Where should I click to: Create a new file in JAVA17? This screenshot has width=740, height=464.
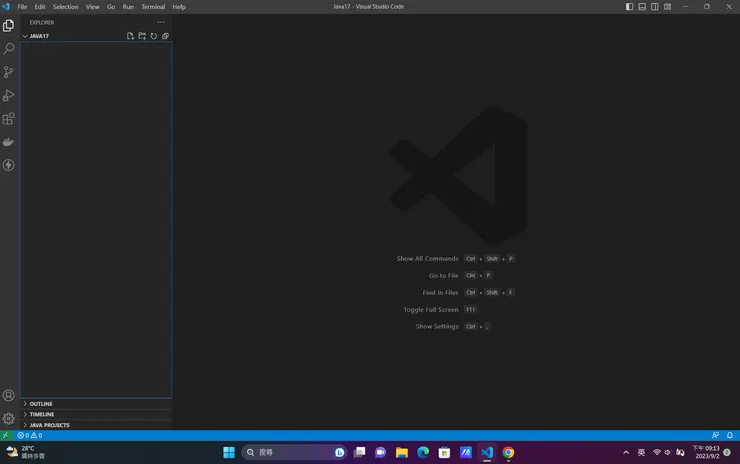click(x=130, y=36)
